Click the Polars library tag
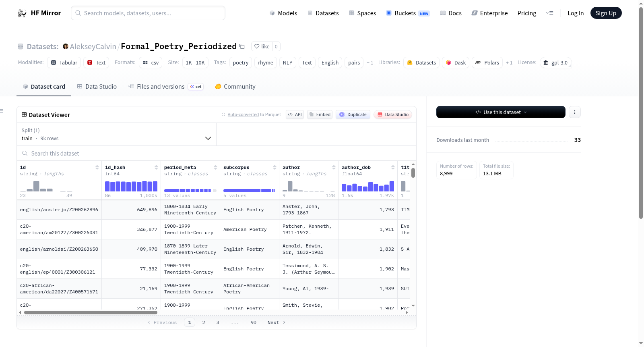 (487, 62)
